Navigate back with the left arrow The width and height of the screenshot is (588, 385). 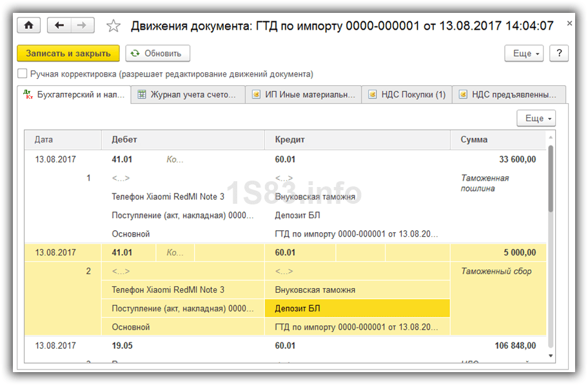[59, 25]
